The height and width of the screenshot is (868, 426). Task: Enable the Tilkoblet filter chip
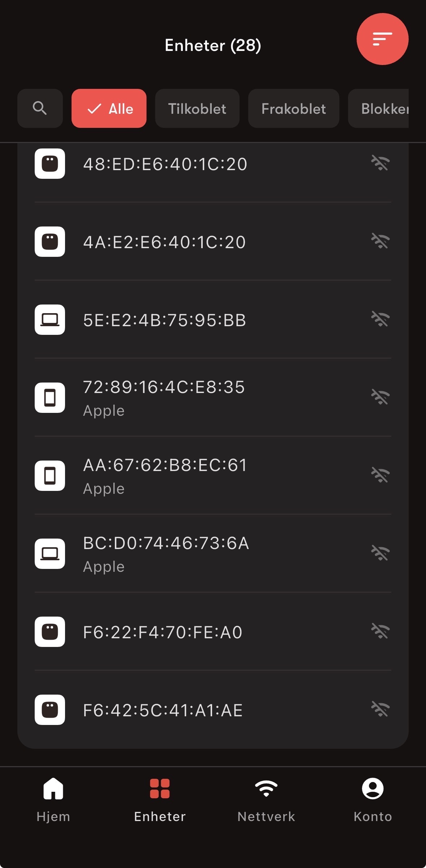[x=197, y=108]
